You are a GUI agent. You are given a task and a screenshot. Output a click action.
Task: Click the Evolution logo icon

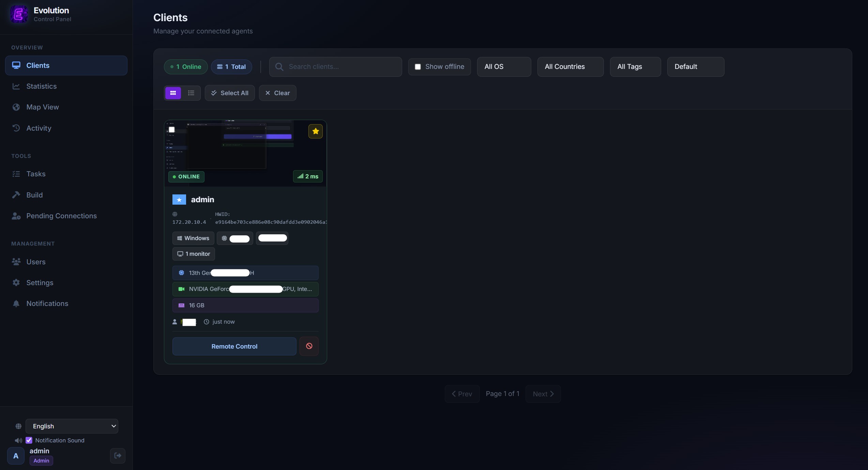pos(19,14)
